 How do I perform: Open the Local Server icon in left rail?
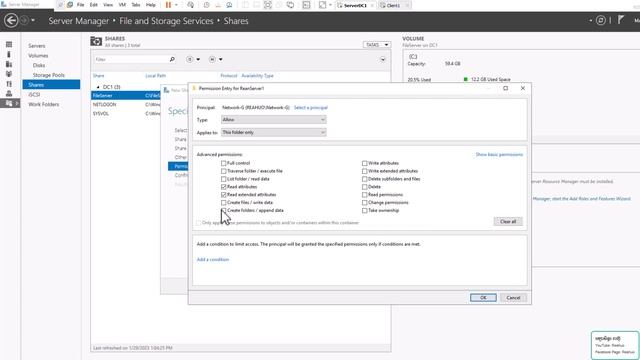9,54
